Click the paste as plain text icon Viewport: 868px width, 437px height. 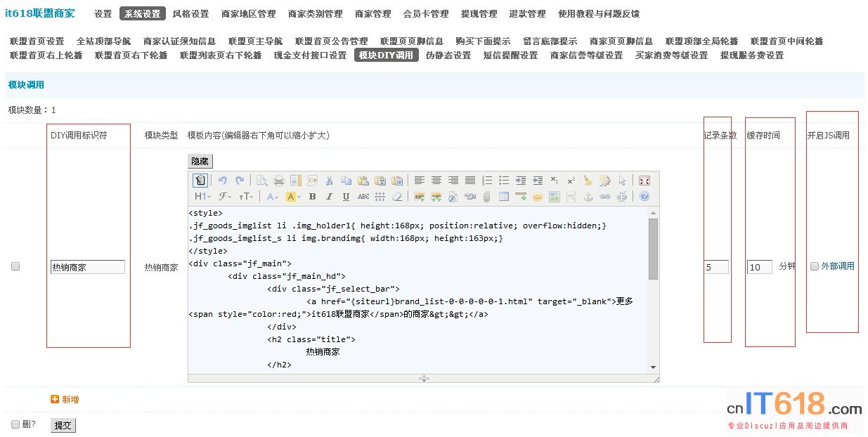pyautogui.click(x=380, y=180)
